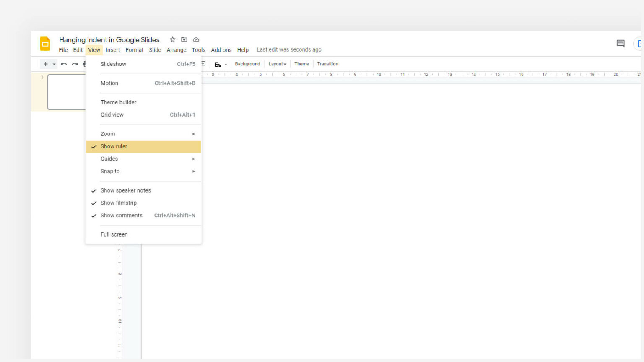Open the Slide menu
Image resolution: width=644 pixels, height=362 pixels.
click(155, 50)
